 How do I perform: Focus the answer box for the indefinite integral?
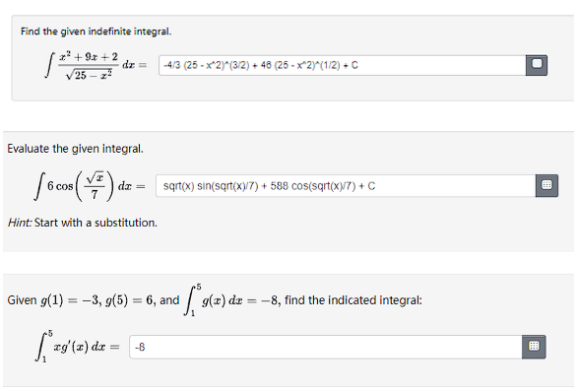343,65
